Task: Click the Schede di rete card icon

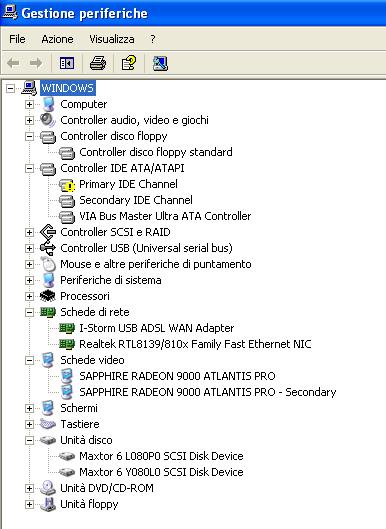Action: (x=48, y=312)
